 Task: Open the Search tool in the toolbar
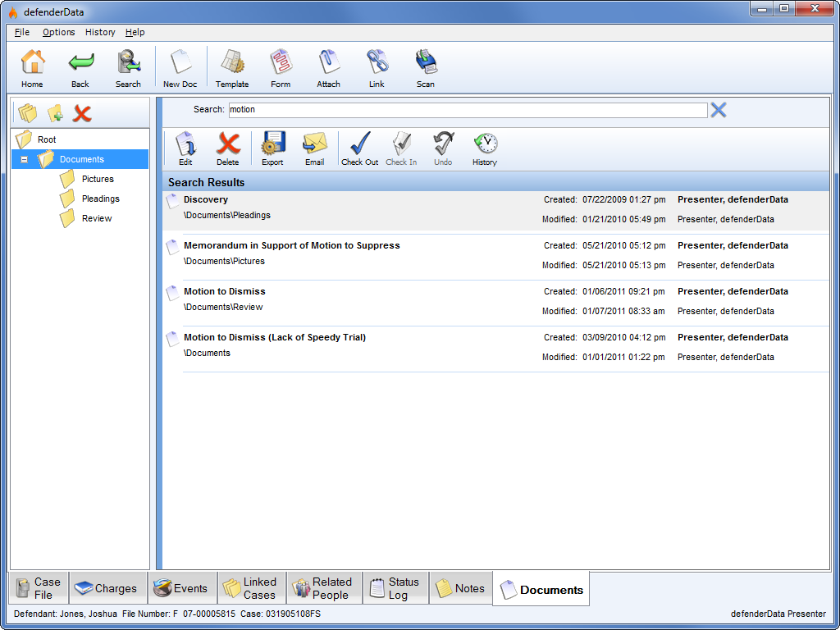coord(128,68)
